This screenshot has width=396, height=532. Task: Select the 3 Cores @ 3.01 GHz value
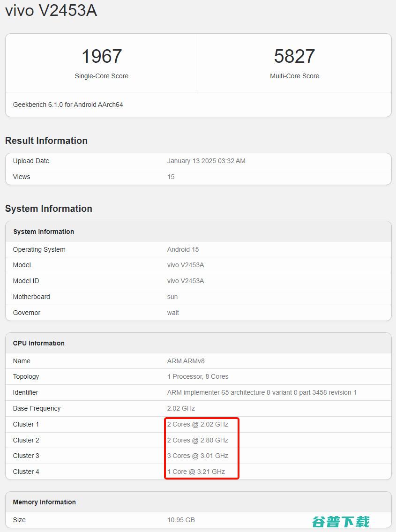[x=197, y=456]
